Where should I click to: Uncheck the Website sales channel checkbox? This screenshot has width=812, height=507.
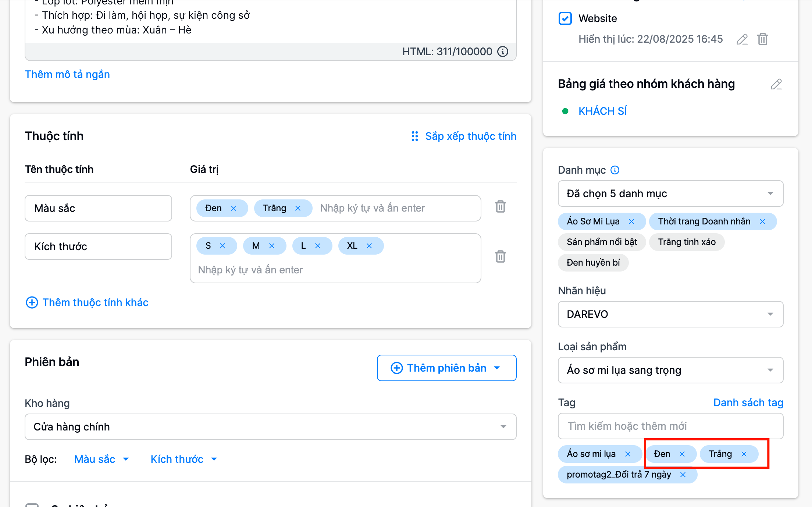[x=565, y=18]
